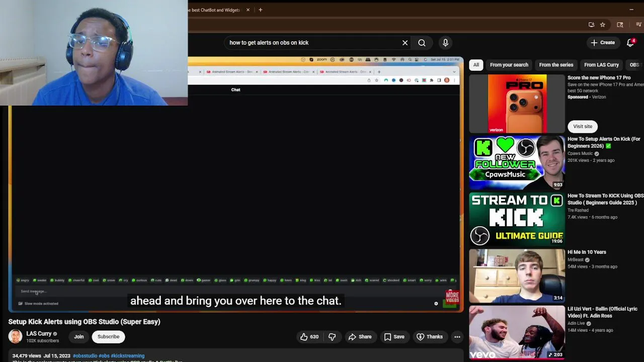Clear the YouTube search box text
Viewport: 644px width, 362px height.
[405, 43]
